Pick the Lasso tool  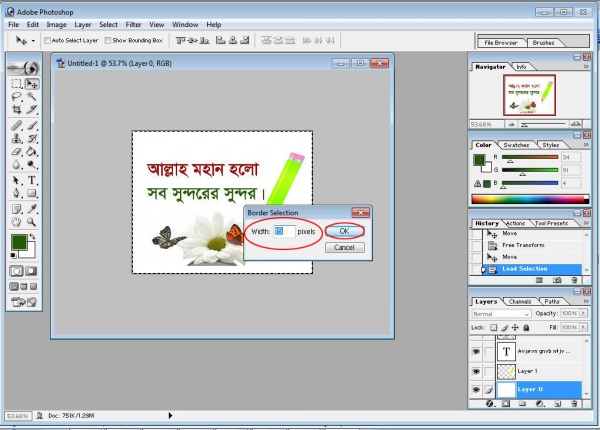pos(16,97)
